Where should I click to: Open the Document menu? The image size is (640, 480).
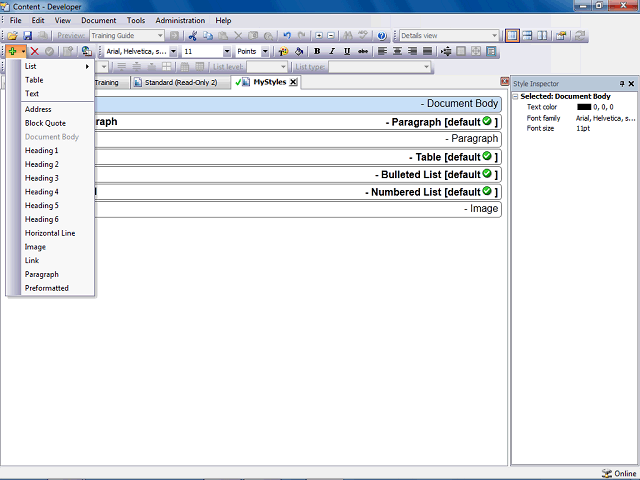98,20
